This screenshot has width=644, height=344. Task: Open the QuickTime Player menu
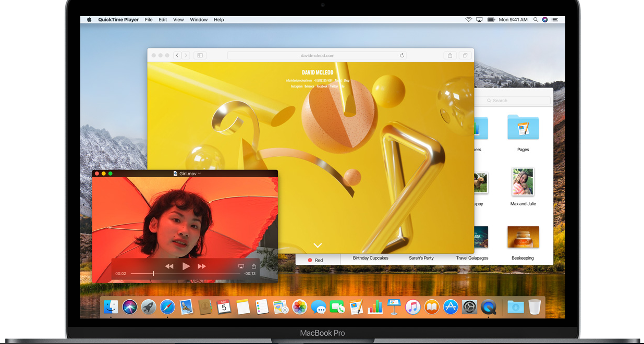click(x=119, y=20)
